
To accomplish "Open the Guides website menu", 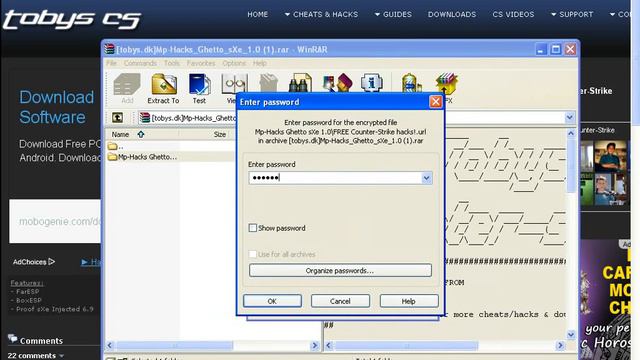I will tap(393, 14).
